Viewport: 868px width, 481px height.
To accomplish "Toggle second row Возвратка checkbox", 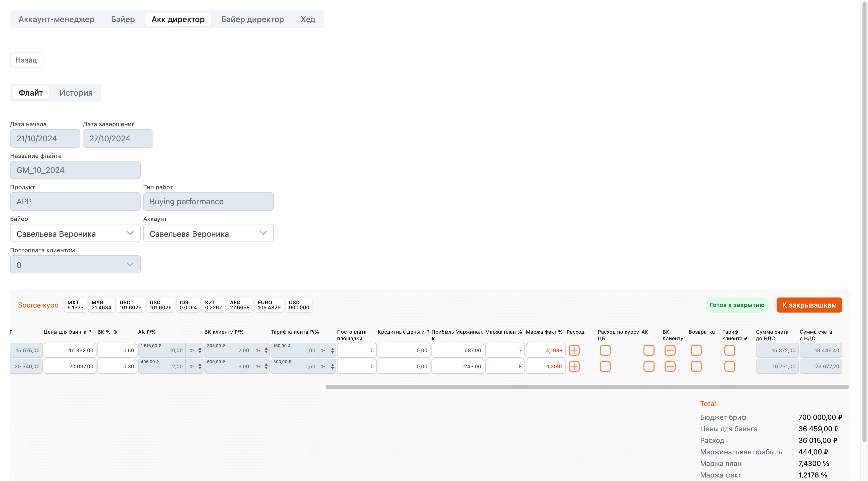I will click(696, 366).
